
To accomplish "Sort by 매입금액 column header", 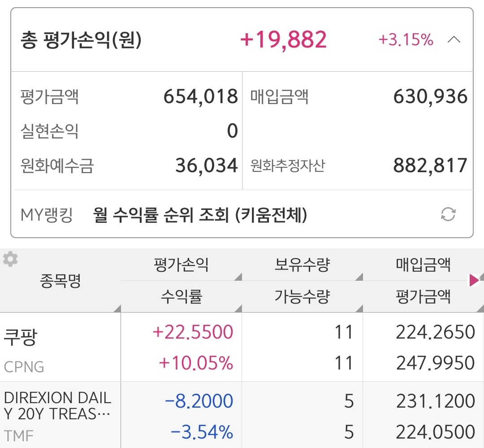I will pos(423,265).
